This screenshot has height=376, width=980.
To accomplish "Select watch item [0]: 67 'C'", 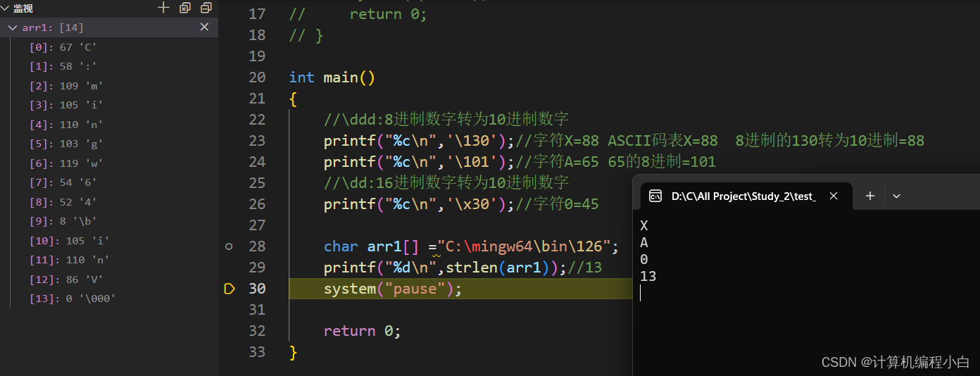I will [63, 47].
